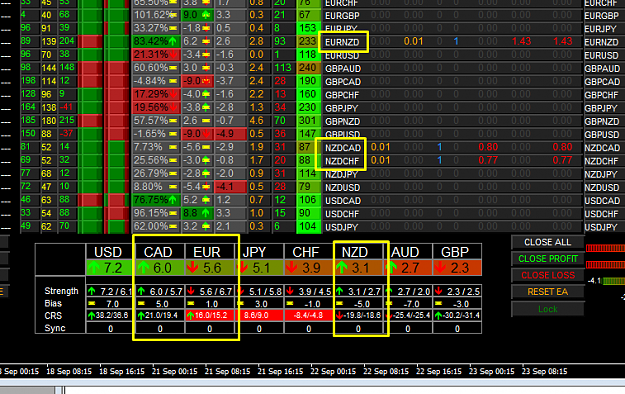The width and height of the screenshot is (625, 394).
Task: Select the JPY currency header
Action: pyautogui.click(x=254, y=252)
